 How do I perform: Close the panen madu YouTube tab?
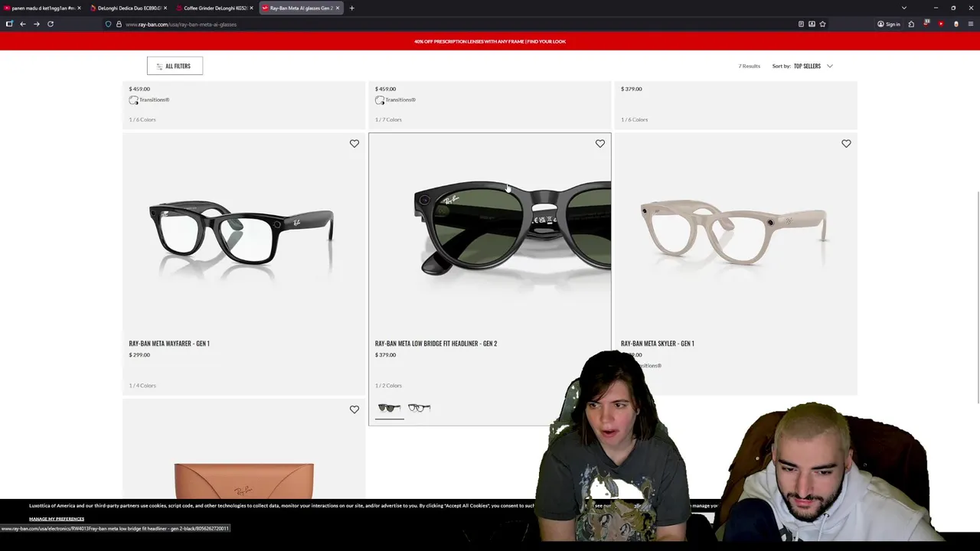tap(79, 8)
